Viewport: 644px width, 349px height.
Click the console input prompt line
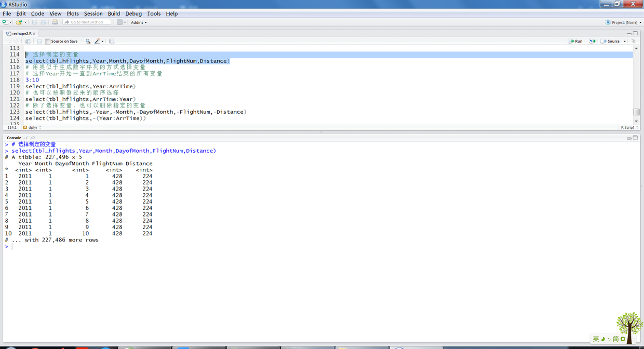pos(322,247)
